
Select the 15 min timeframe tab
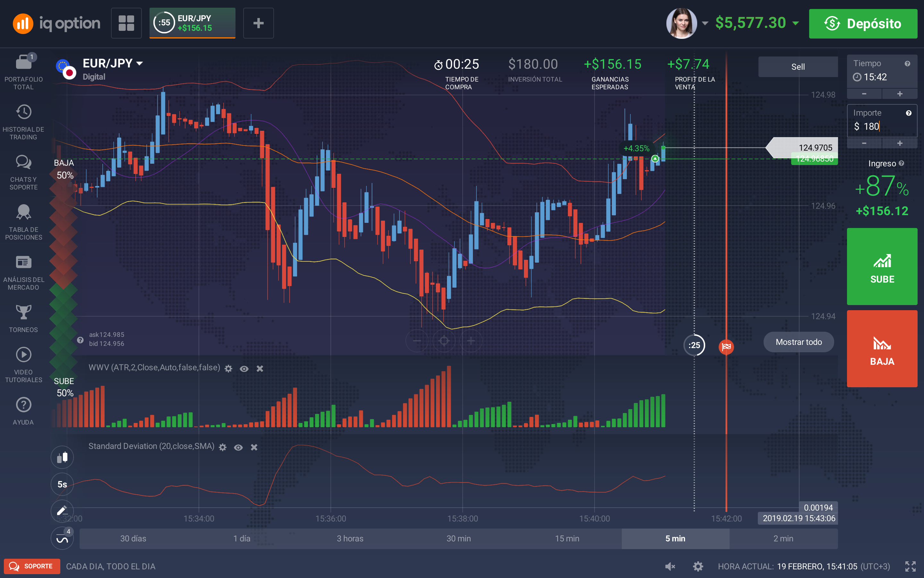[567, 538]
